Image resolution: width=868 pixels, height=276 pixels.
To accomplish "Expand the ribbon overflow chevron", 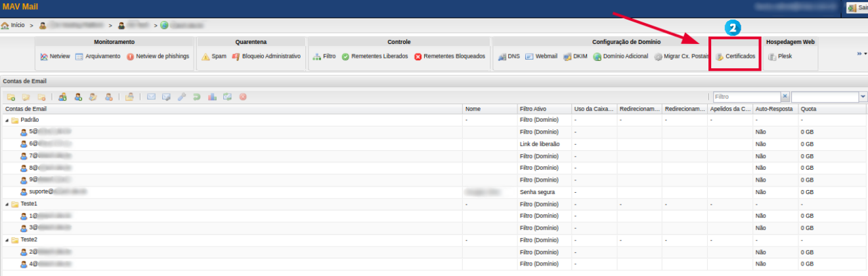I will pyautogui.click(x=861, y=54).
